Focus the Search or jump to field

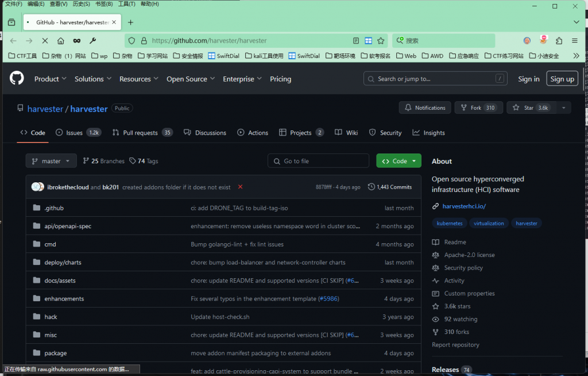[x=435, y=79]
